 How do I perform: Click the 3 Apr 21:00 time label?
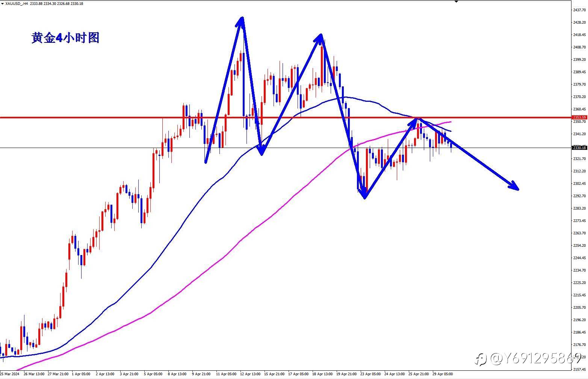click(x=129, y=374)
